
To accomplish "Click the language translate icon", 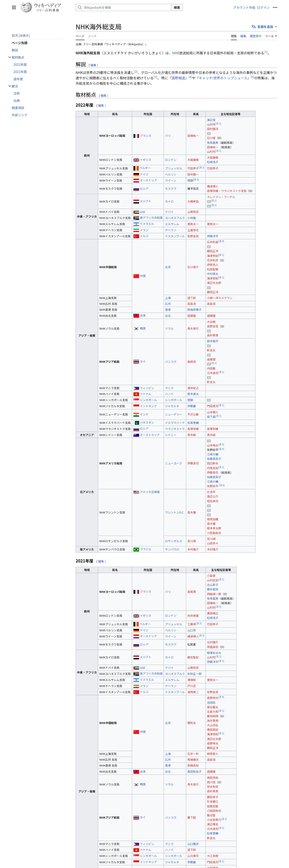I will [x=253, y=27].
